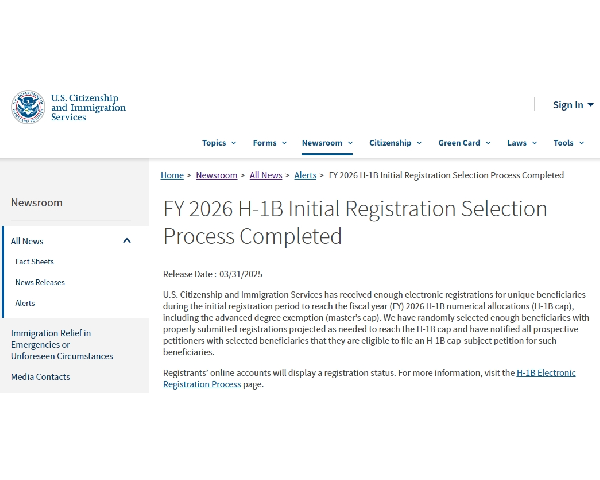Expand the Newsroom navigation menu
The height and width of the screenshot is (480, 600).
[x=327, y=143]
